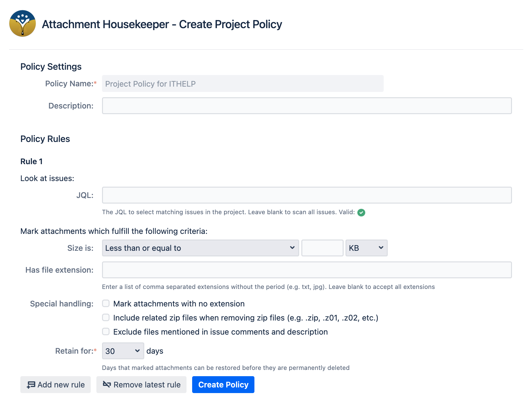The height and width of the screenshot is (399, 532).
Task: Click the size value input box
Action: 322,248
